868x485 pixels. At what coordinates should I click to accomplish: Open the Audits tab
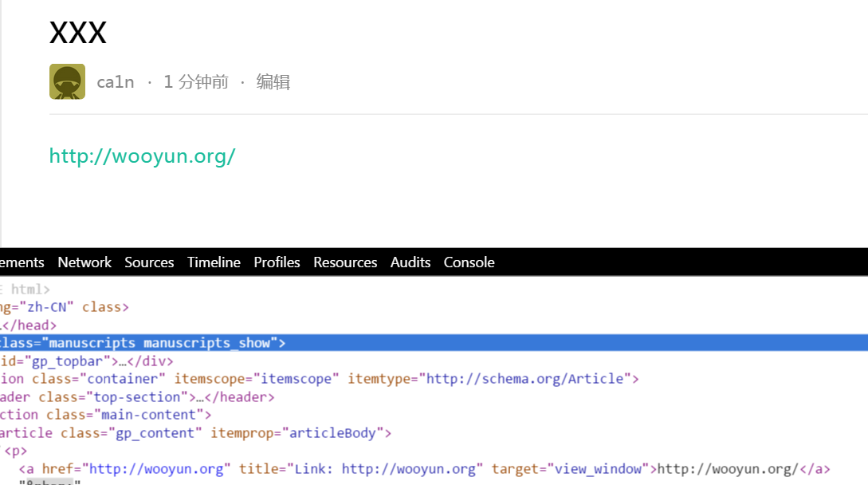click(x=410, y=262)
